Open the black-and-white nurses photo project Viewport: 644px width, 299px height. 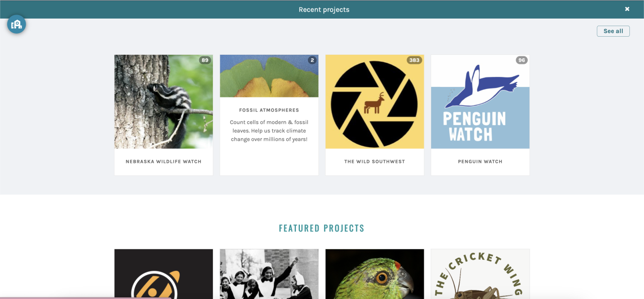pyautogui.click(x=269, y=274)
